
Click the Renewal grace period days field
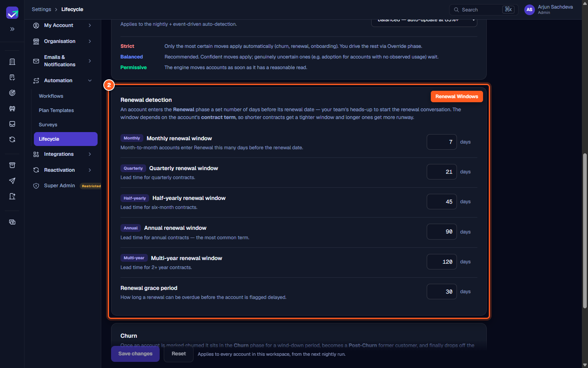pos(442,292)
